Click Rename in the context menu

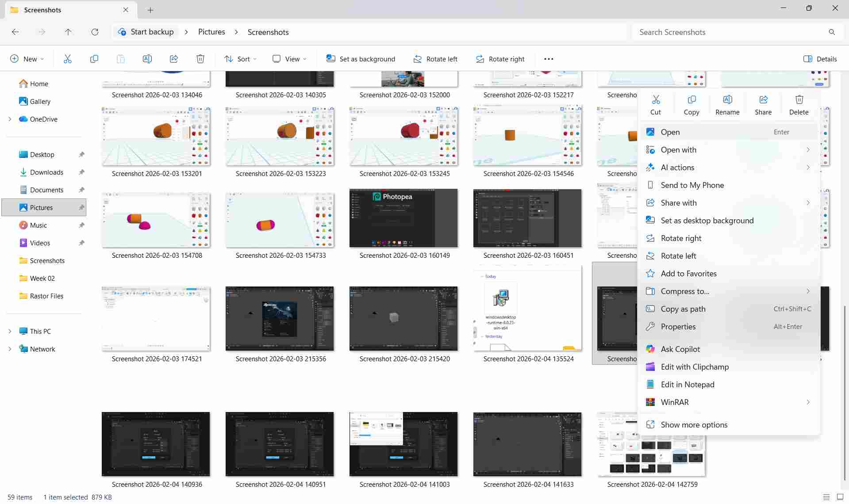point(727,105)
